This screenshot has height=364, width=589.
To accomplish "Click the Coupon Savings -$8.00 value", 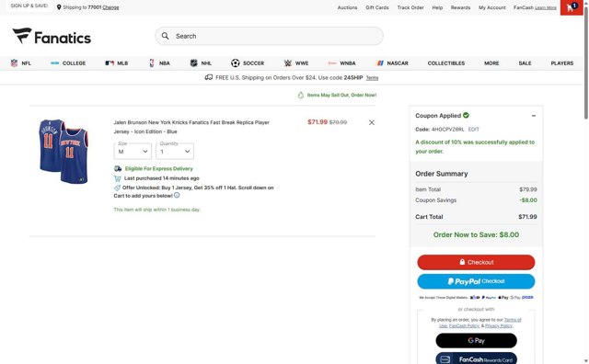I will [527, 200].
